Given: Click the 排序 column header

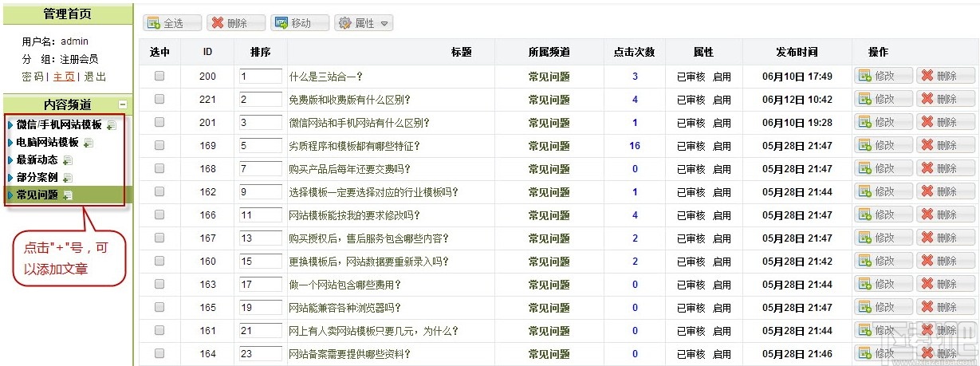Looking at the screenshot, I should coord(260,53).
